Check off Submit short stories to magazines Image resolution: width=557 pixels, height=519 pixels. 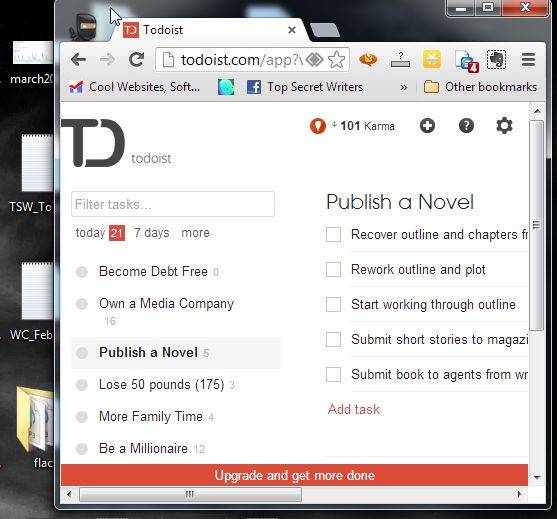coord(333,339)
